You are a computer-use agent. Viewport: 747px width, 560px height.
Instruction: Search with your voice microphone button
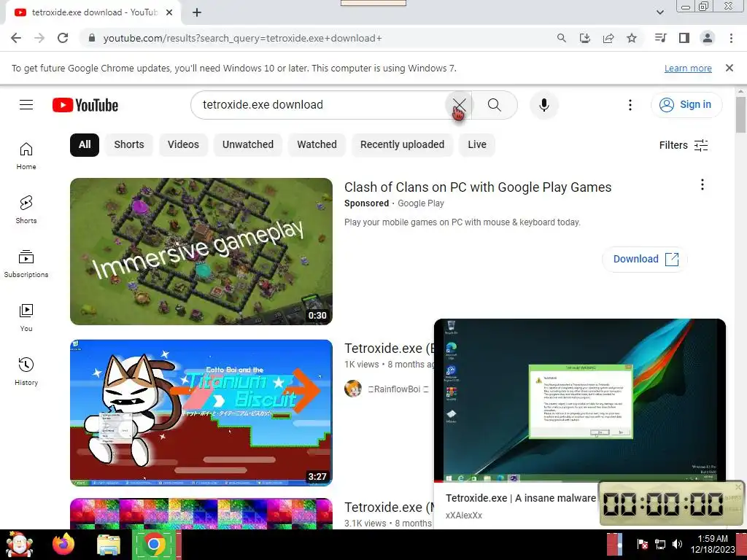[x=544, y=105]
